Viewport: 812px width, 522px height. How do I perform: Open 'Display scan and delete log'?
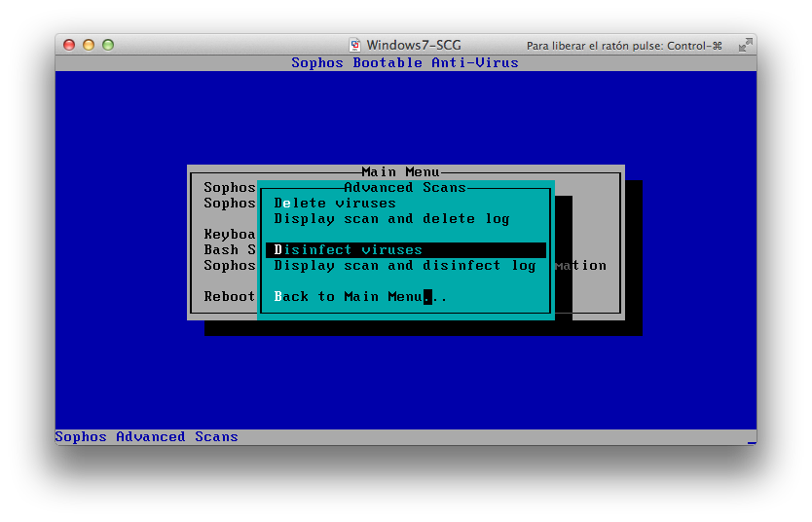pyautogui.click(x=391, y=219)
